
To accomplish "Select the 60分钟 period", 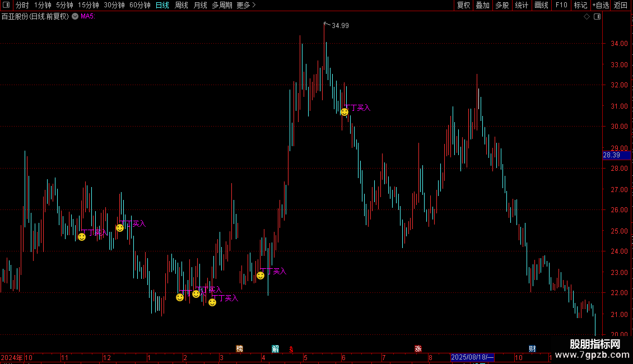I will tap(139, 5).
